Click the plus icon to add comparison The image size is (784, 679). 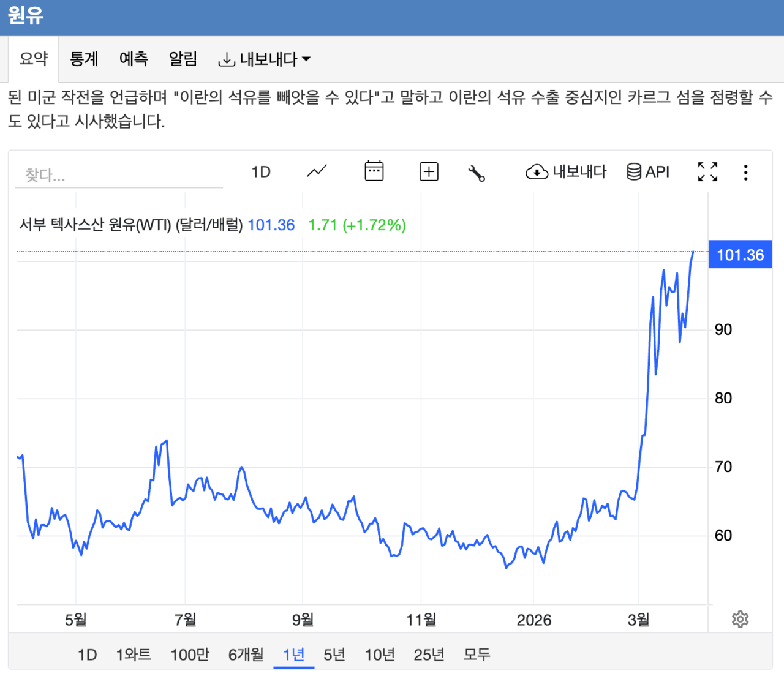point(429,172)
